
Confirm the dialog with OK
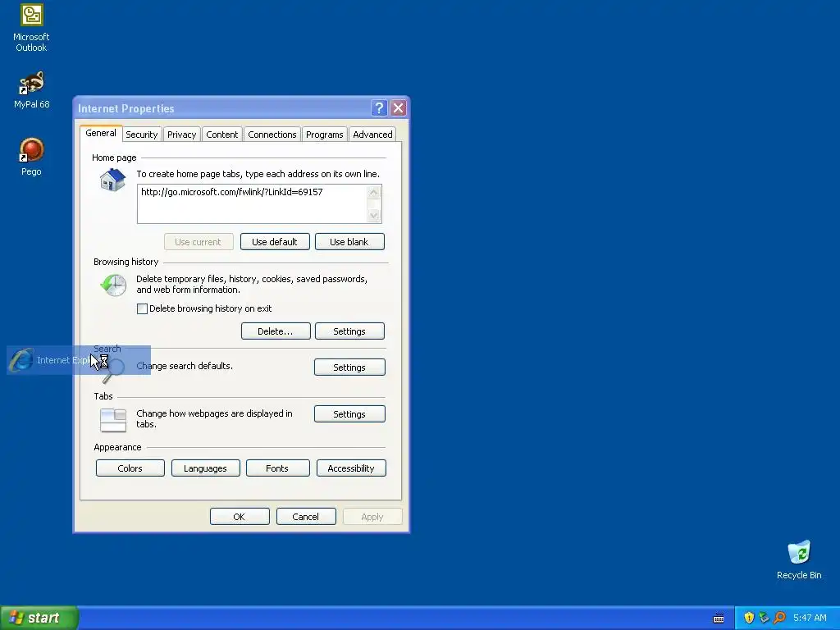(x=240, y=517)
